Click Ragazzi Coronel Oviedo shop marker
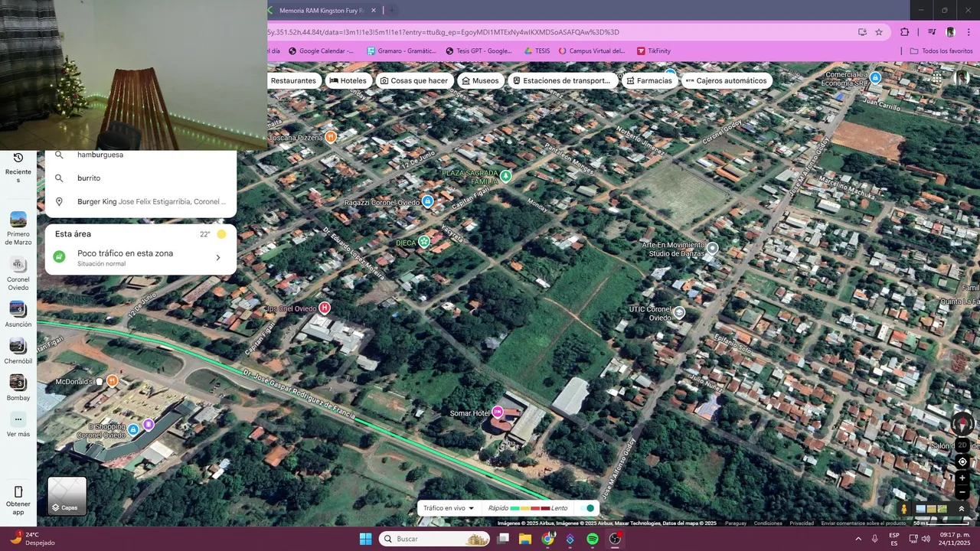 coord(428,201)
